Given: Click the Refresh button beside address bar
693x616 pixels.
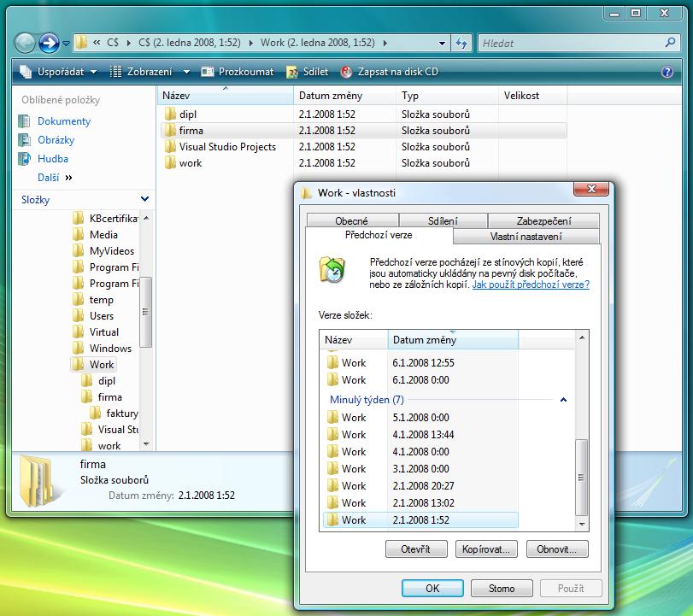Looking at the screenshot, I should coord(461,43).
